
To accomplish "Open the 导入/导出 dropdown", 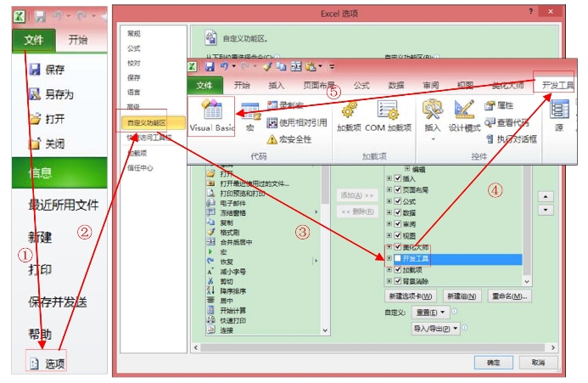I will [x=435, y=329].
